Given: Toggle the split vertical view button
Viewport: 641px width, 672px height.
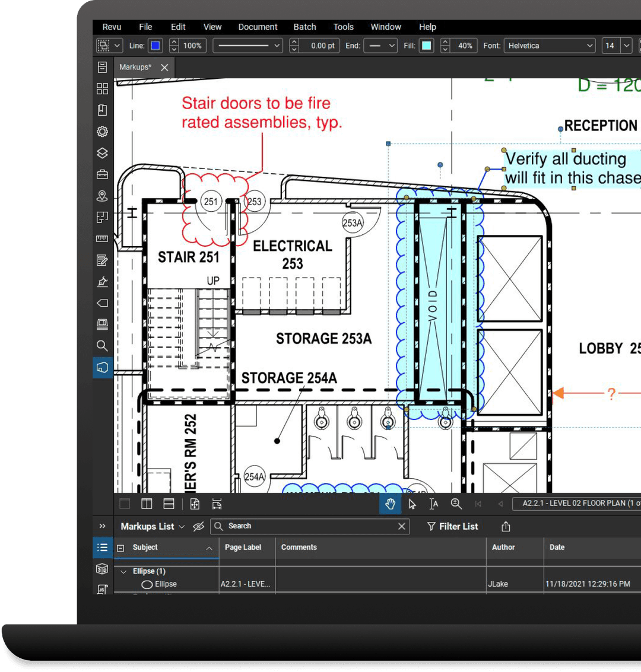Looking at the screenshot, I should (147, 504).
